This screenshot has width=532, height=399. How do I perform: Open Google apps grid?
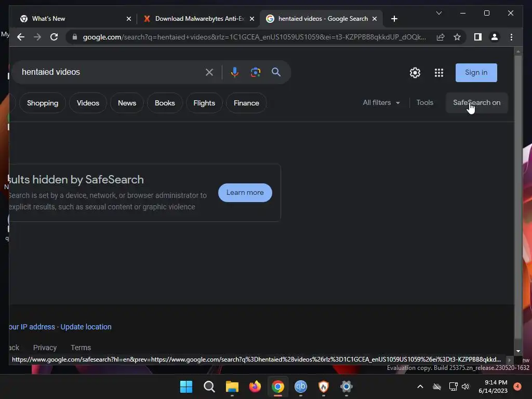pyautogui.click(x=439, y=73)
